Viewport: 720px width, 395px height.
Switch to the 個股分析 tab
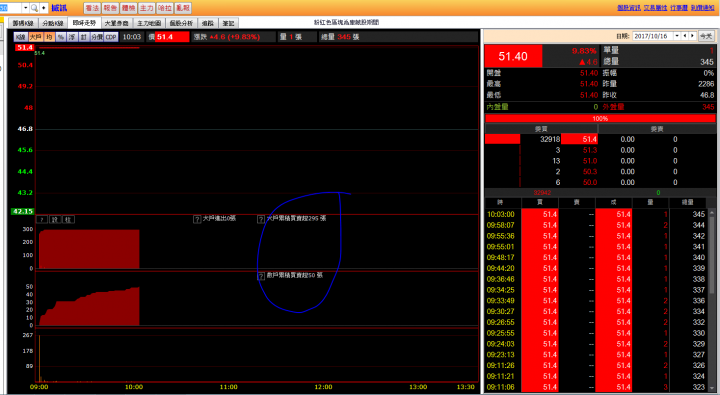(181, 23)
